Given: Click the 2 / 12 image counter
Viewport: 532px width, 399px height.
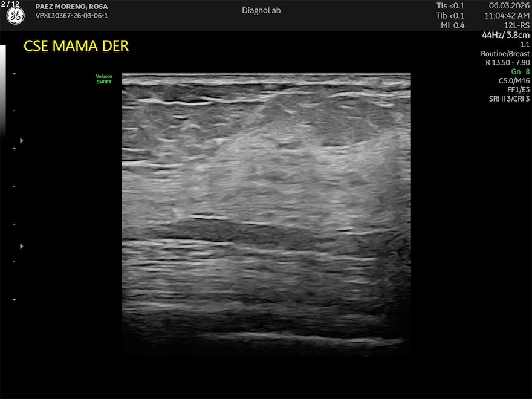Looking at the screenshot, I should 10,4.
